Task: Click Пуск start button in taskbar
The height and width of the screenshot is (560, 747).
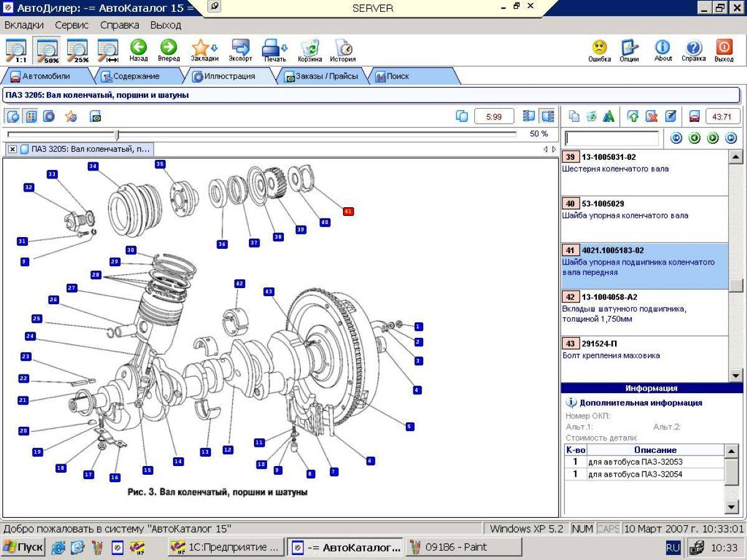Action: click(23, 548)
